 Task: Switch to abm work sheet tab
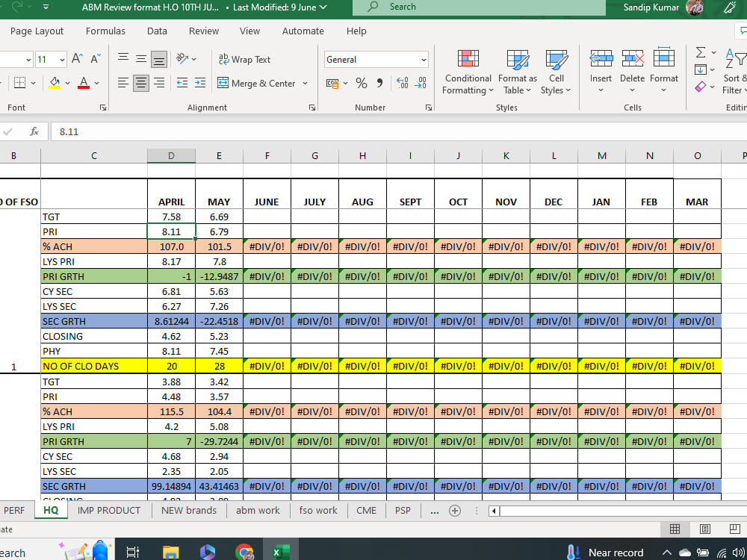258,511
